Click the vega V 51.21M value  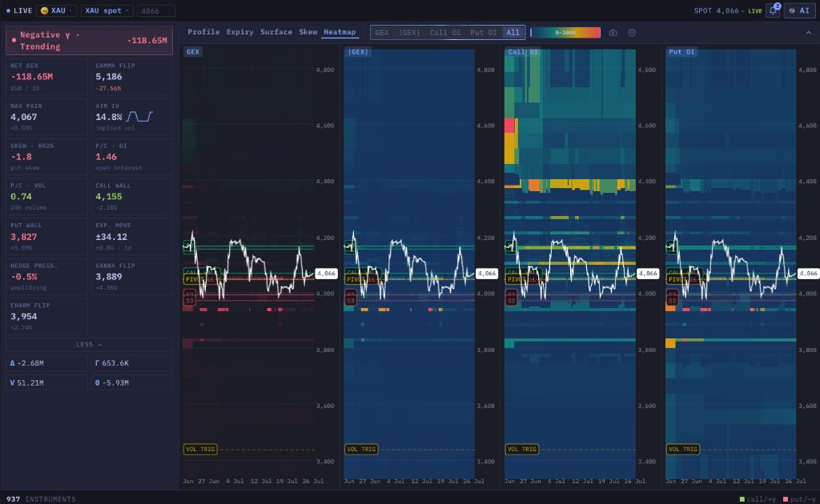click(x=46, y=383)
